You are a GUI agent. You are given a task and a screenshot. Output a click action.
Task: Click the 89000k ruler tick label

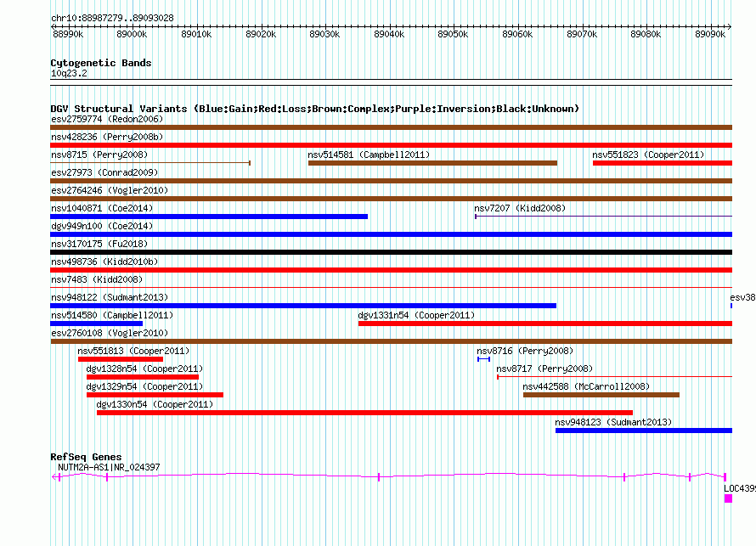(132, 34)
